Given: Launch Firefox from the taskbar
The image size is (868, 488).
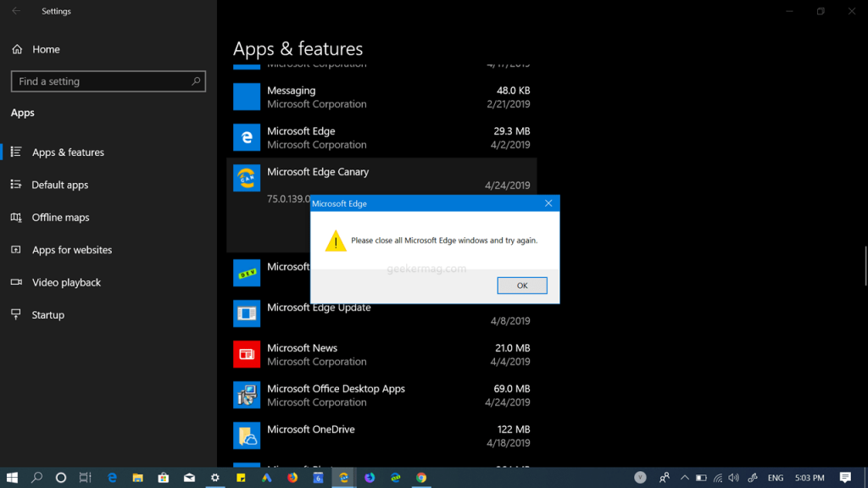Looking at the screenshot, I should pyautogui.click(x=292, y=478).
